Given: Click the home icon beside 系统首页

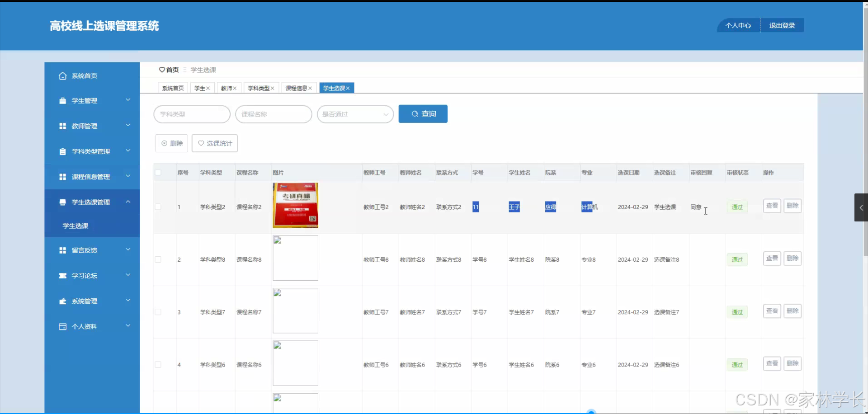Looking at the screenshot, I should click(x=62, y=76).
